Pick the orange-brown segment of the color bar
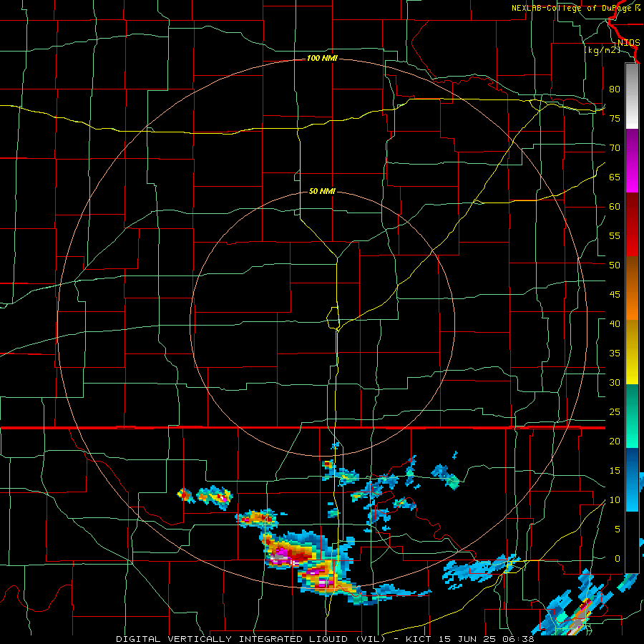 [x=632, y=288]
